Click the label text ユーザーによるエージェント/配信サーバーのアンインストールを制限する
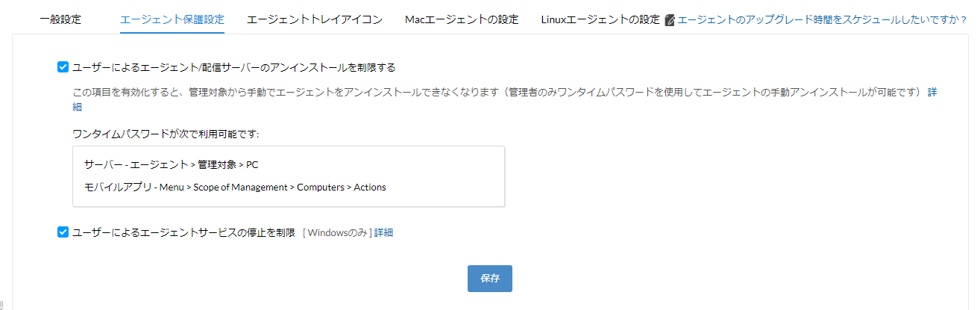The height and width of the screenshot is (310, 980). pos(233,67)
